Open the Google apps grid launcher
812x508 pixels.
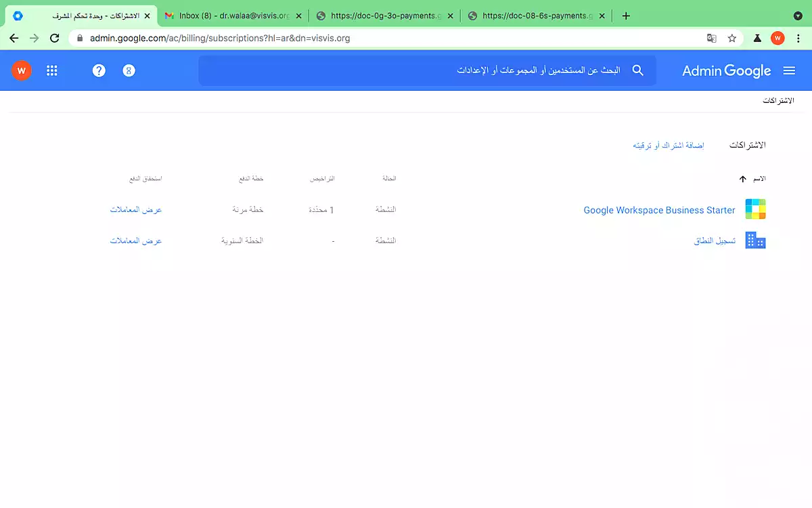52,70
